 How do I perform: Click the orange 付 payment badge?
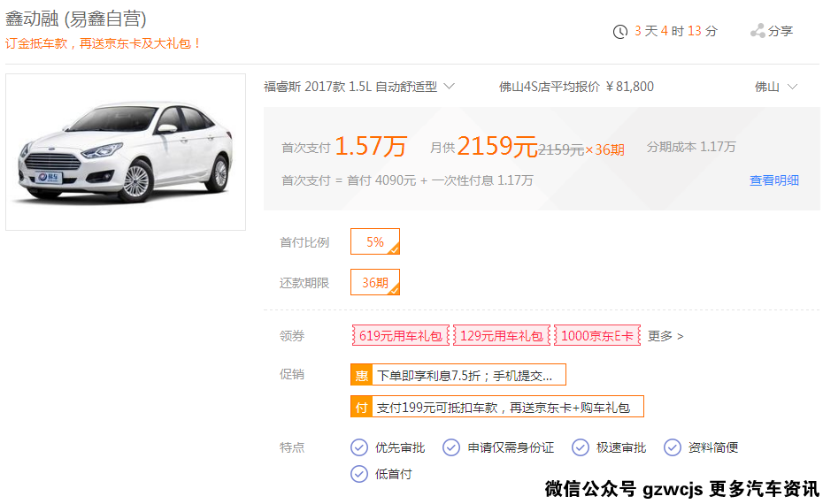pos(361,407)
